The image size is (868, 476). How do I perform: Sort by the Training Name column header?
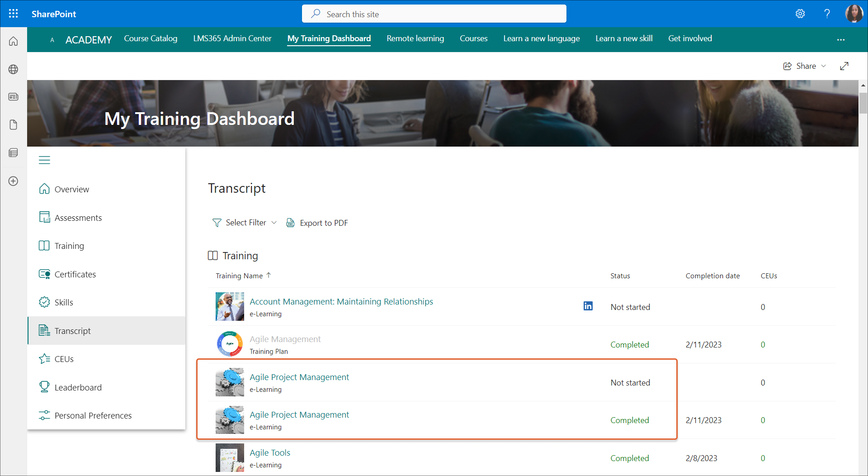point(239,276)
